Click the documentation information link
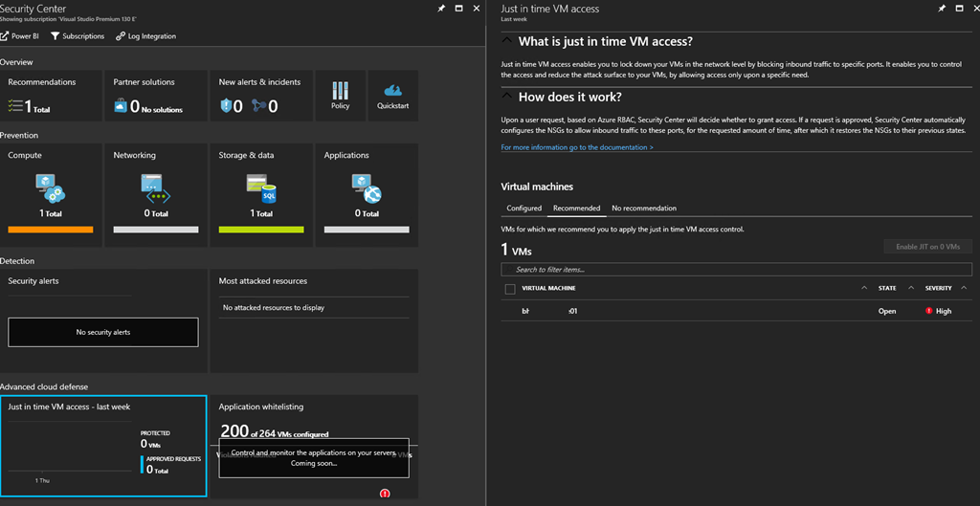This screenshot has width=980, height=506. coord(577,147)
